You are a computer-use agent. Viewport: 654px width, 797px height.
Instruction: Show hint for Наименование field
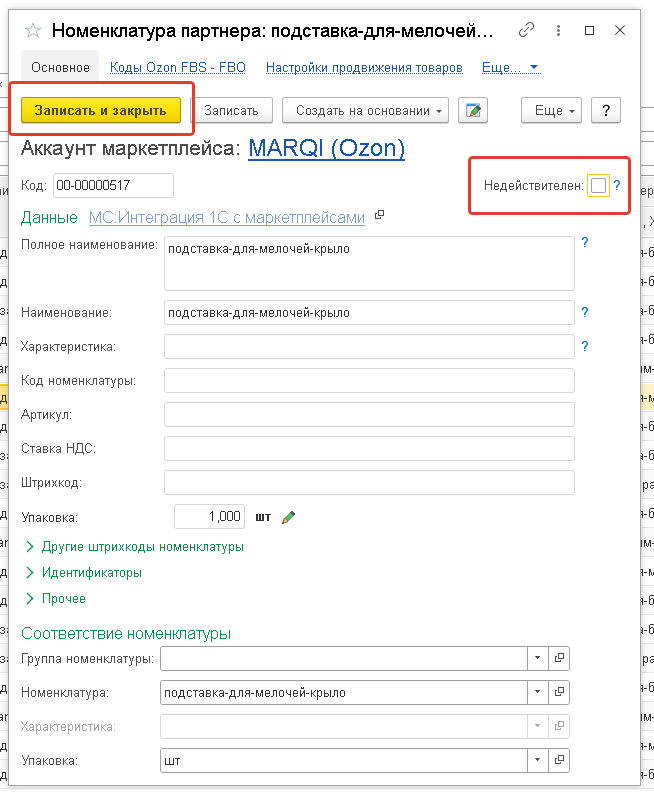(585, 312)
